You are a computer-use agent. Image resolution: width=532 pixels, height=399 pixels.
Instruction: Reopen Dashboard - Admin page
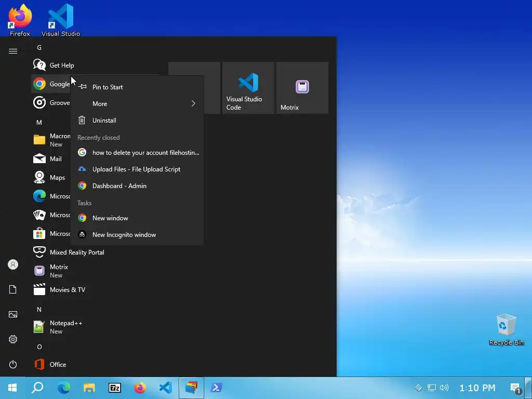[x=137, y=185]
